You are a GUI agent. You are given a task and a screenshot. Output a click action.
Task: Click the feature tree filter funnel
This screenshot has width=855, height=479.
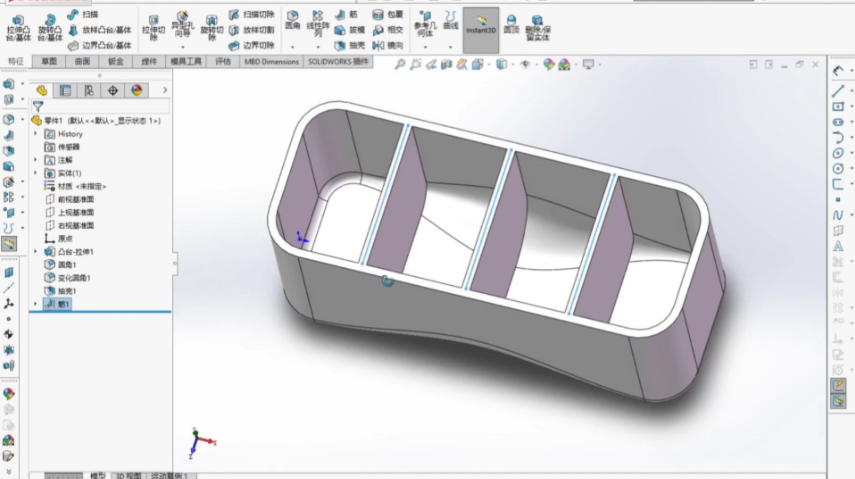pos(38,106)
